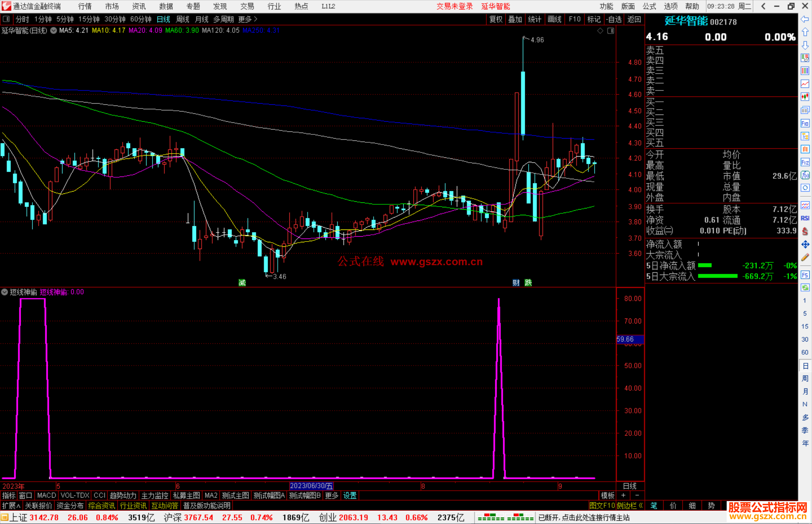Expand the 短线神偷 indicator dropdown
This screenshot has height=524, width=812.
pos(5,292)
